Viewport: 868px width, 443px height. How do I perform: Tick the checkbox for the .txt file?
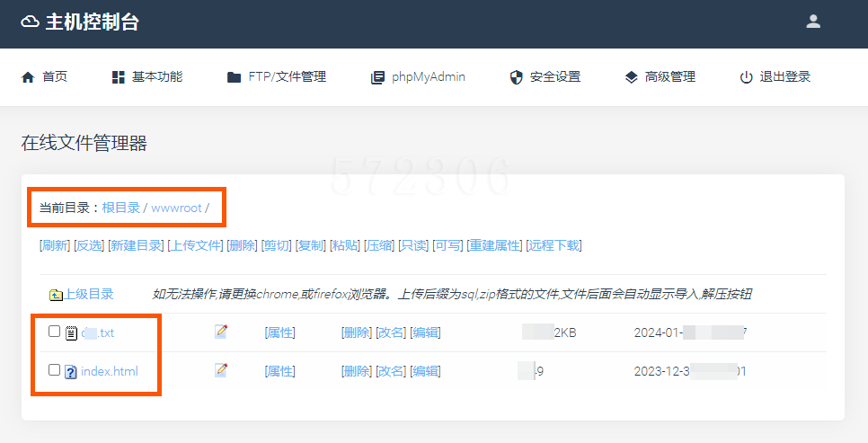(54, 332)
